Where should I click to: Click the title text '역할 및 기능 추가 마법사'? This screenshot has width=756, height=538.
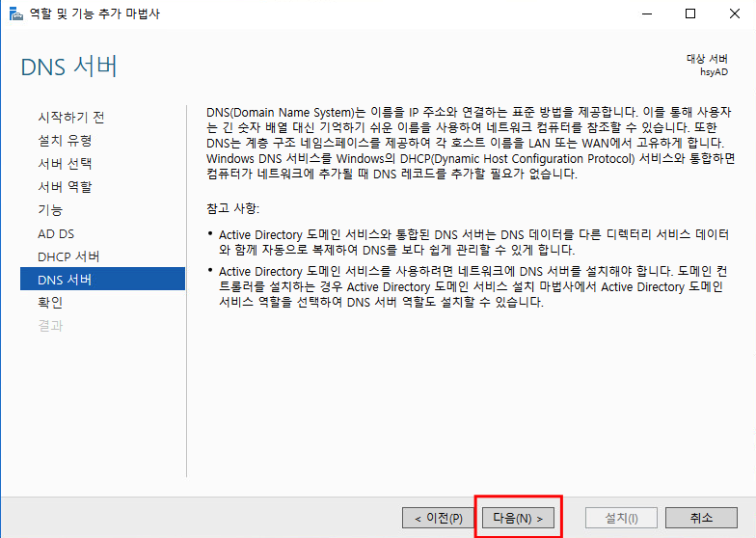94,13
